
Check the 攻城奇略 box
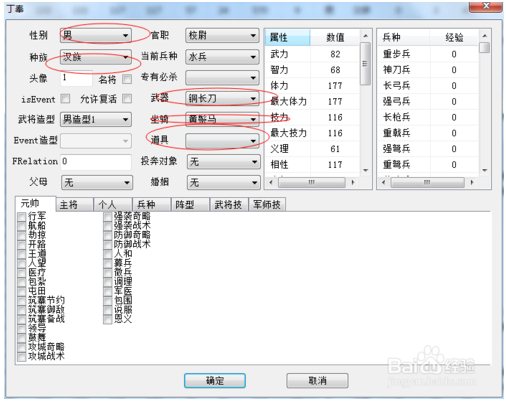coord(22,348)
